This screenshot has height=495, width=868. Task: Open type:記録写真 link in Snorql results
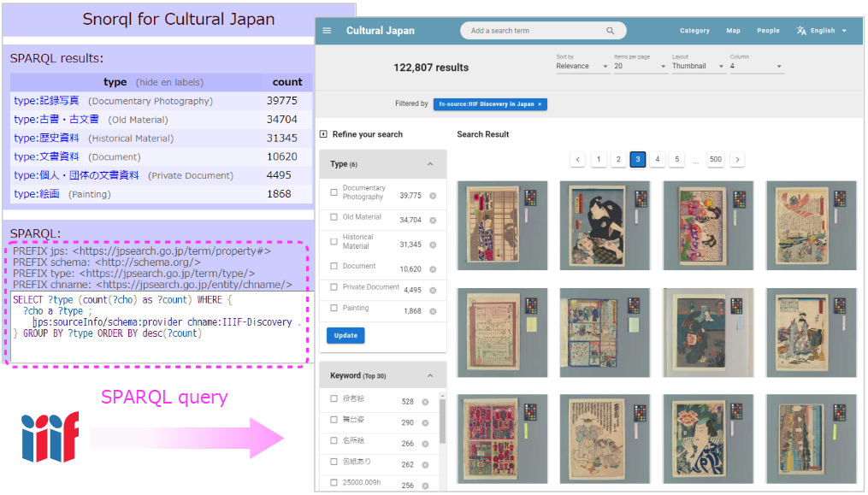pyautogui.click(x=46, y=101)
